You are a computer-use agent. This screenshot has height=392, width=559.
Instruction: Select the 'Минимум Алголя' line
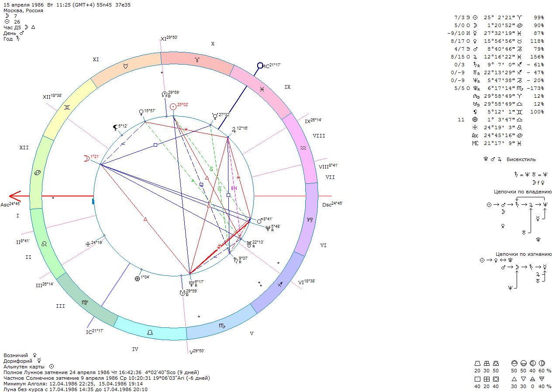[x=73, y=383]
